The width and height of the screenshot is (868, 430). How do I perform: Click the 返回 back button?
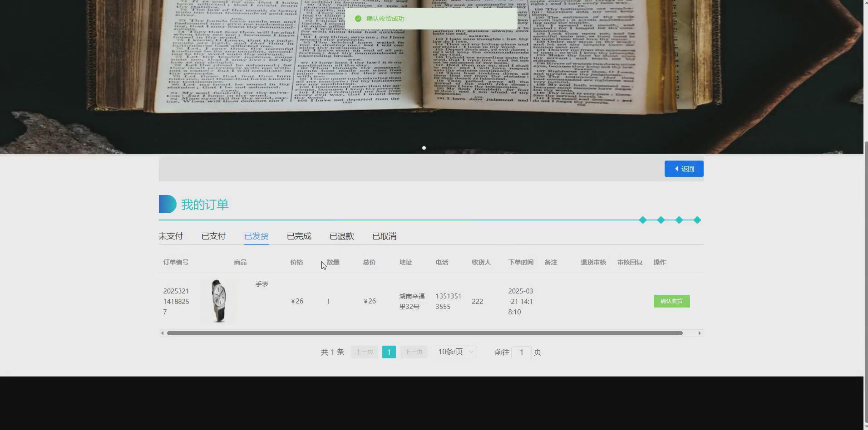[684, 169]
